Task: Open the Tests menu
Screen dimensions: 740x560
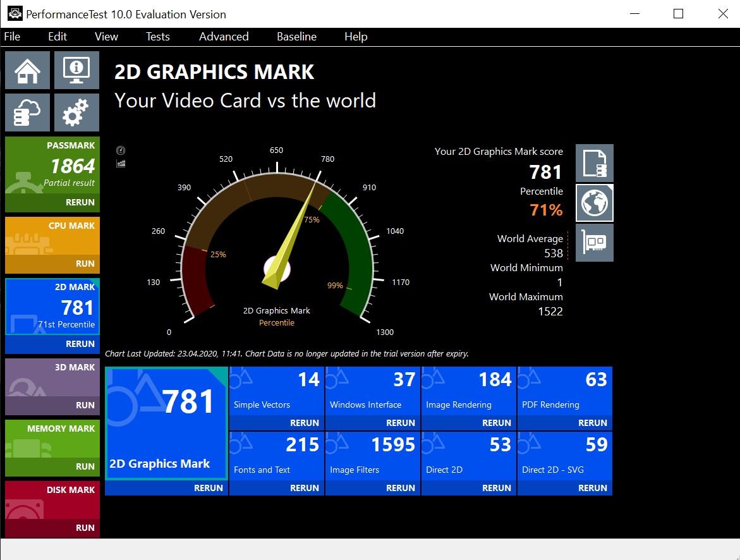Action: pyautogui.click(x=157, y=37)
